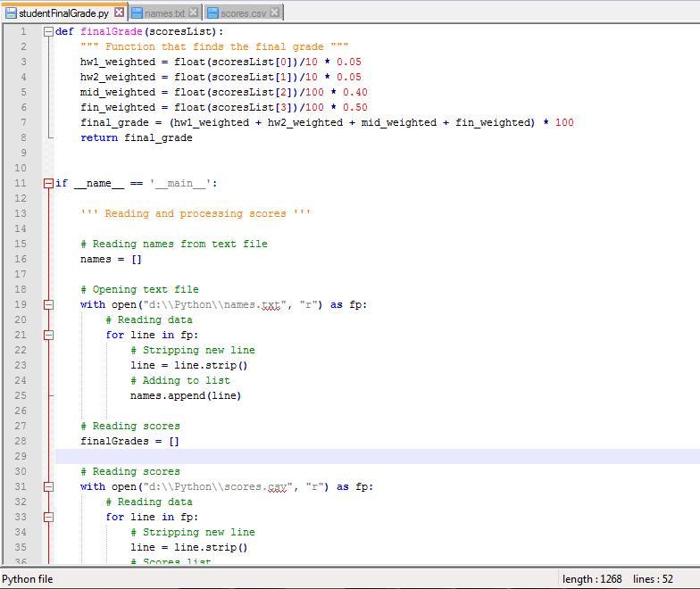Click the save-state icon on studentFinalGrade.py tab
Screen dimensions: 700x589
[10, 13]
